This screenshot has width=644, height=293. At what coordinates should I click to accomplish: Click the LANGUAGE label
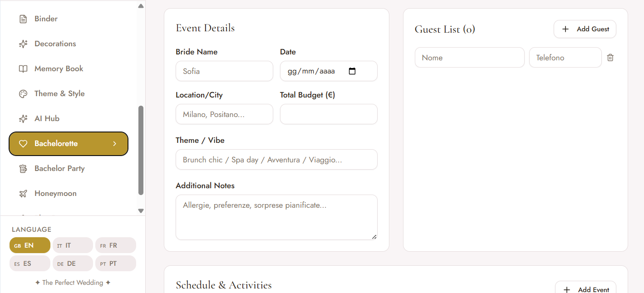[x=32, y=230]
